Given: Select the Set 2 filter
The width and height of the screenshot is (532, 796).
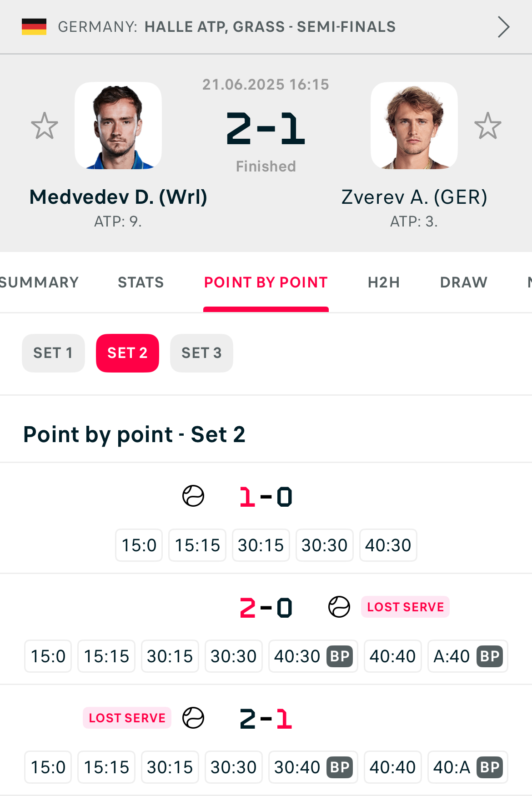Looking at the screenshot, I should pyautogui.click(x=127, y=353).
